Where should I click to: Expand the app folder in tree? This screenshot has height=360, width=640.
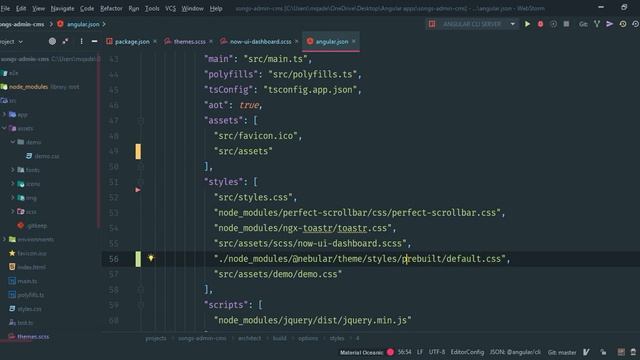pyautogui.click(x=4, y=114)
